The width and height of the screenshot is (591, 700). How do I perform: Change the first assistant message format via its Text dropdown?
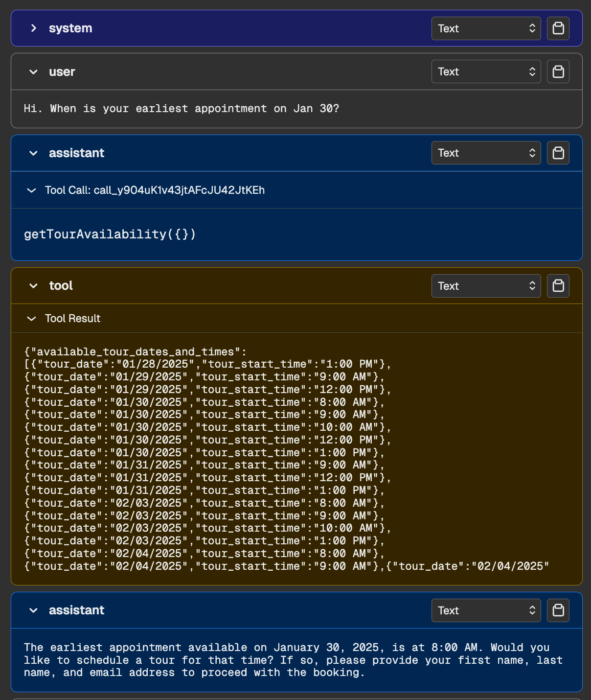click(486, 153)
